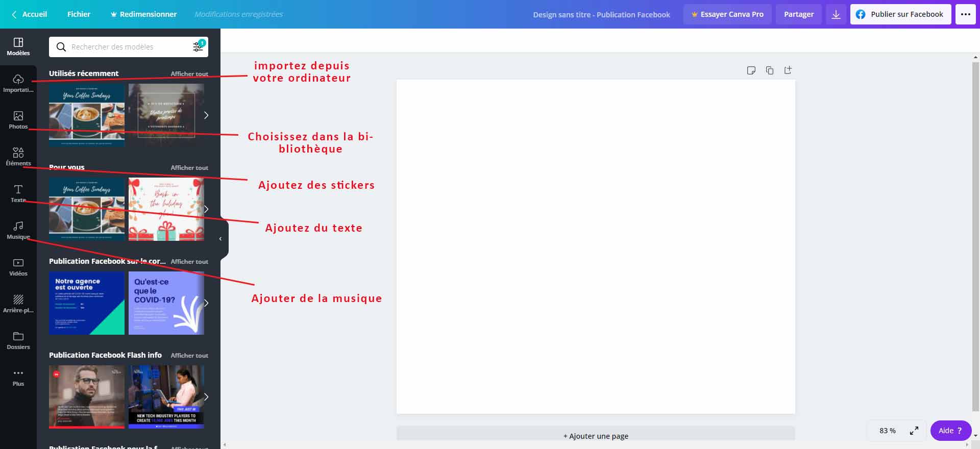Toggle fullscreen presentation mode
This screenshot has height=449, width=980.
(914, 431)
